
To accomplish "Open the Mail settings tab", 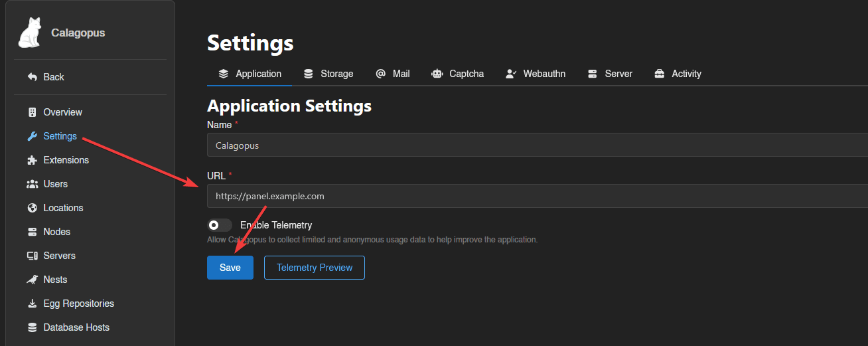I will tap(393, 74).
